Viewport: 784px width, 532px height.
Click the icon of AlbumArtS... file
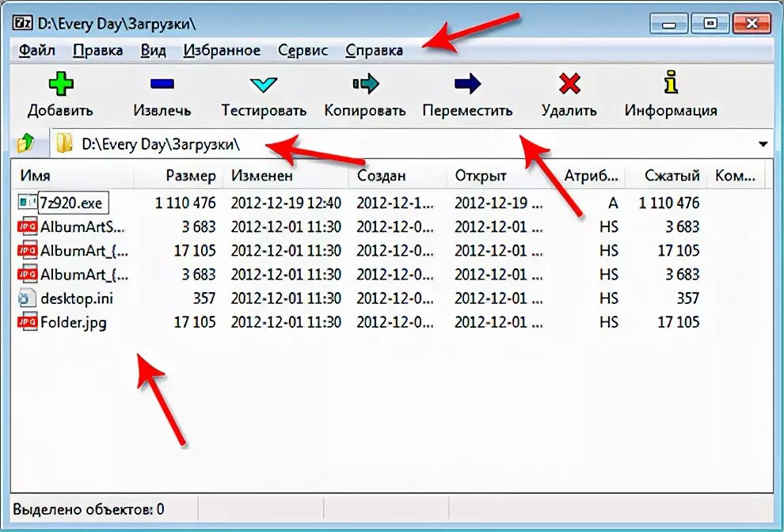pyautogui.click(x=27, y=226)
